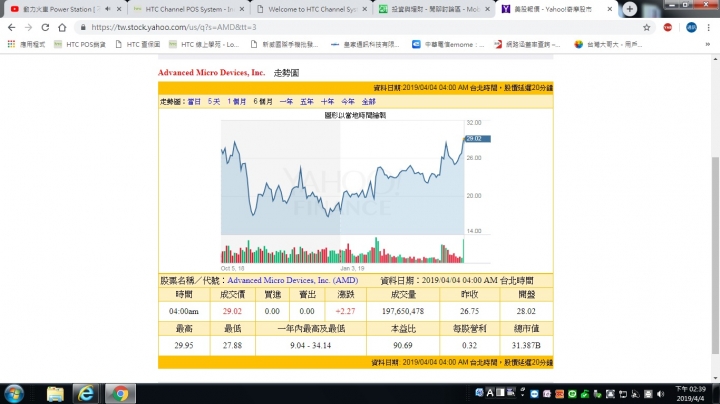The image size is (720, 404).
Task: Click the 29.02 trade price cell
Action: click(x=232, y=311)
